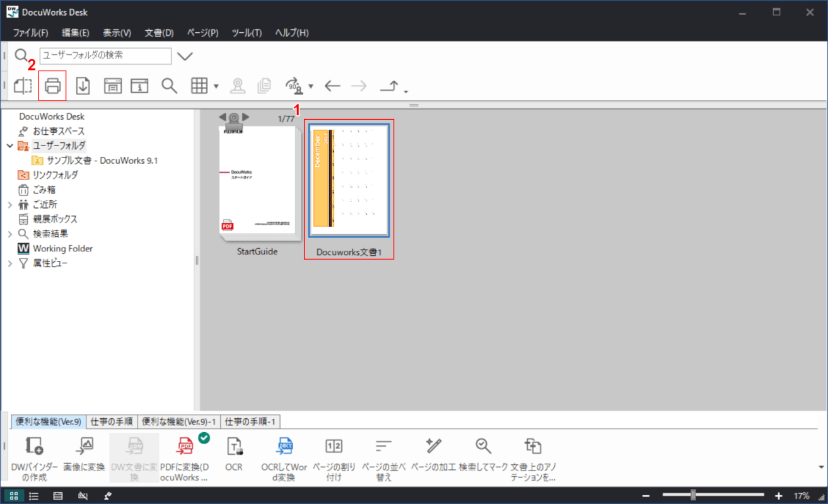Click the up-one-level folder arrow
Viewport: 828px width, 504px height.
pyautogui.click(x=389, y=86)
